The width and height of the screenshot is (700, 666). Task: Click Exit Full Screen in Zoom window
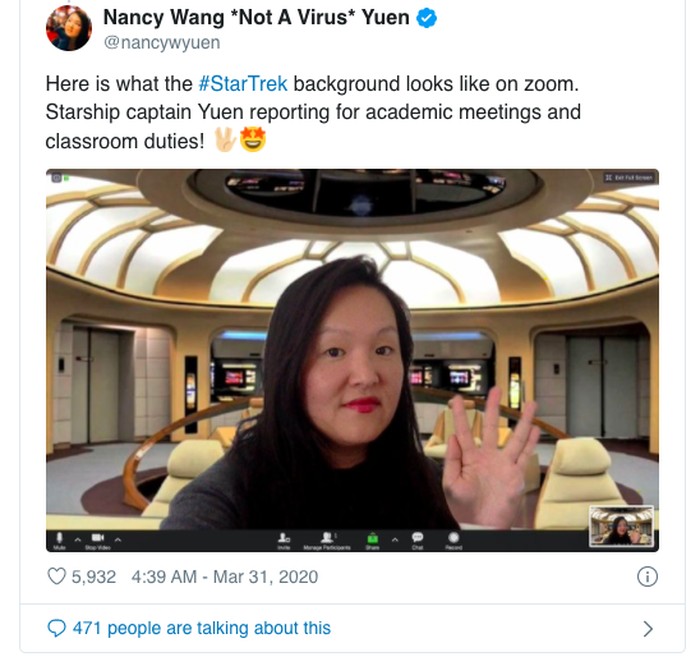click(627, 177)
